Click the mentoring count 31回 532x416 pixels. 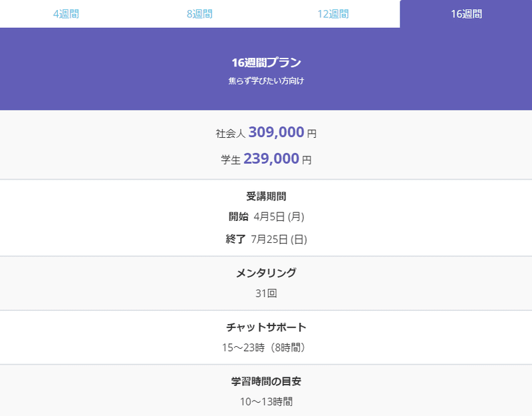(x=267, y=294)
